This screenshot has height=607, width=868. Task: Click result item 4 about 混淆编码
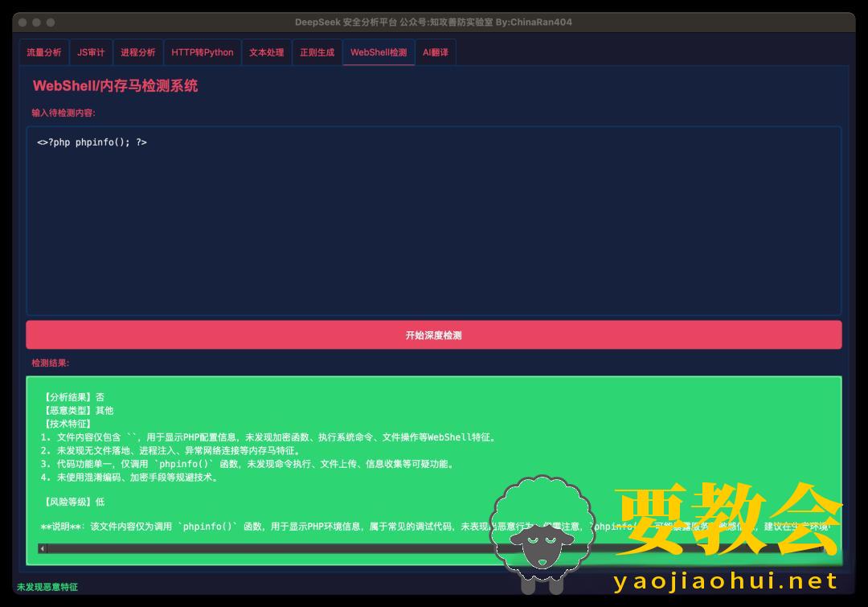click(129, 478)
